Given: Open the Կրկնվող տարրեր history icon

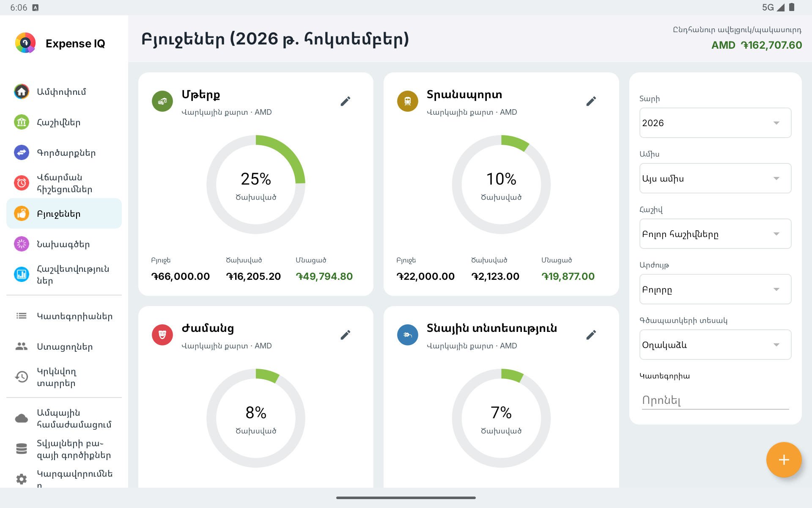Looking at the screenshot, I should [x=22, y=377].
